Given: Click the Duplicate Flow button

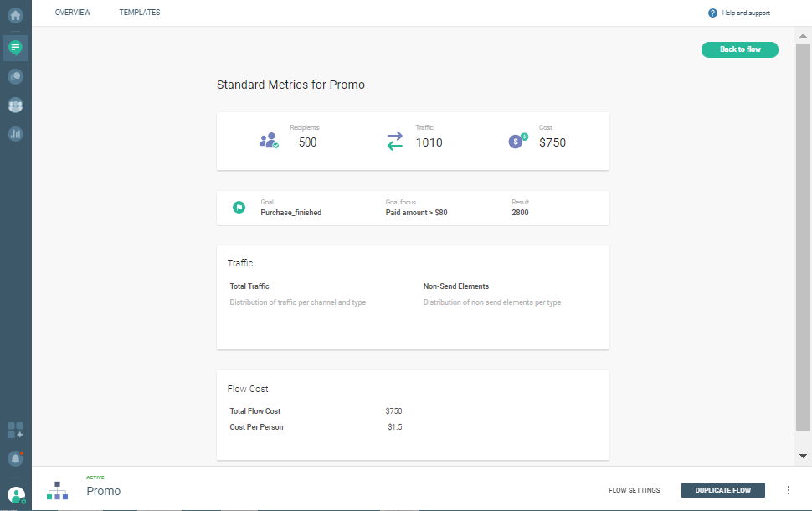Looking at the screenshot, I should coord(722,490).
